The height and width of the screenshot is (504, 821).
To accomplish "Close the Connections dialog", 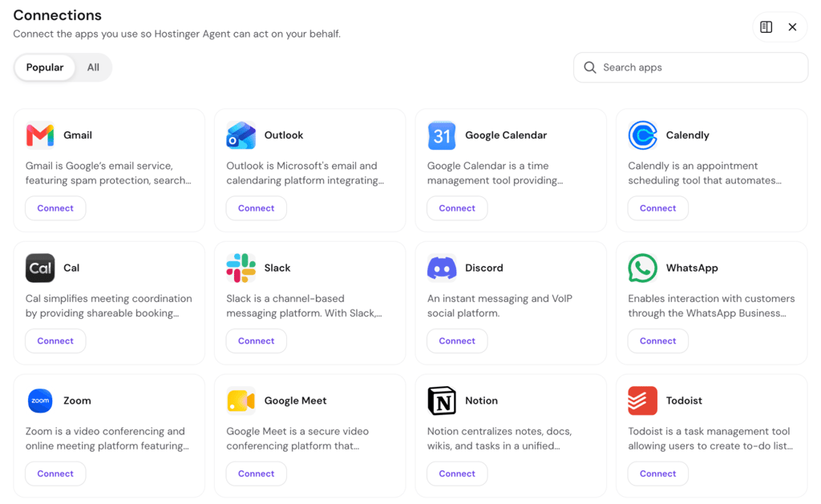I will [x=792, y=26].
